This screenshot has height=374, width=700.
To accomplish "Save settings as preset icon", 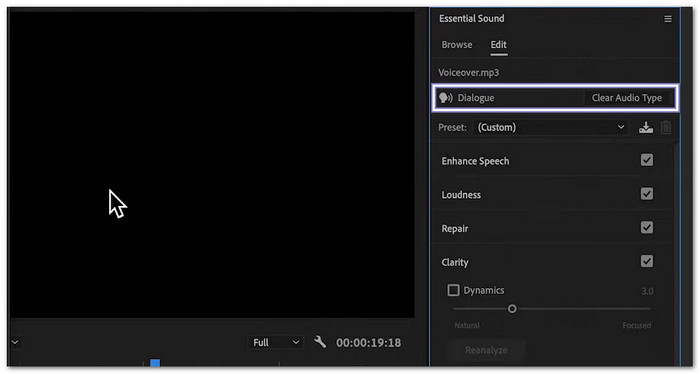I will coord(646,128).
